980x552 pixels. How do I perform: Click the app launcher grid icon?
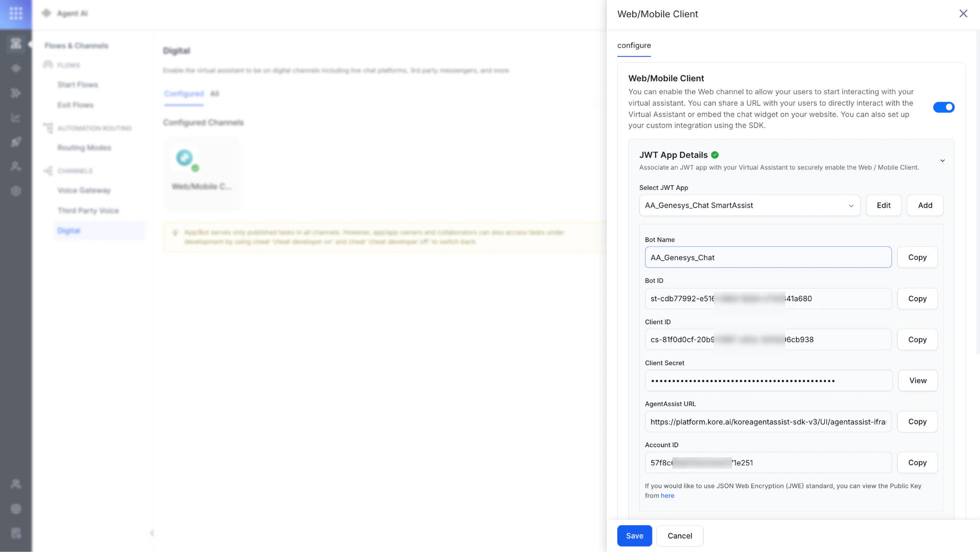[x=16, y=13]
